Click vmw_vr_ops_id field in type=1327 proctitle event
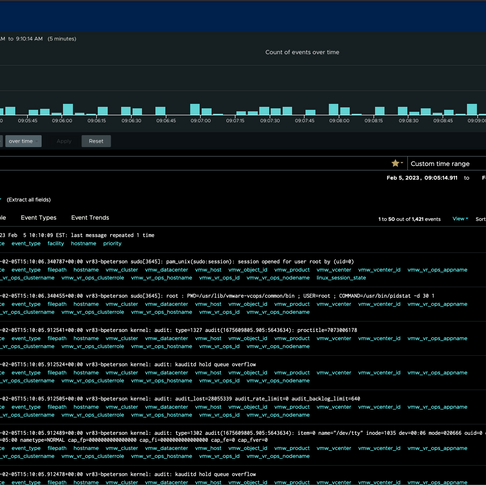Screen dimensions: 486x485 pos(219,346)
